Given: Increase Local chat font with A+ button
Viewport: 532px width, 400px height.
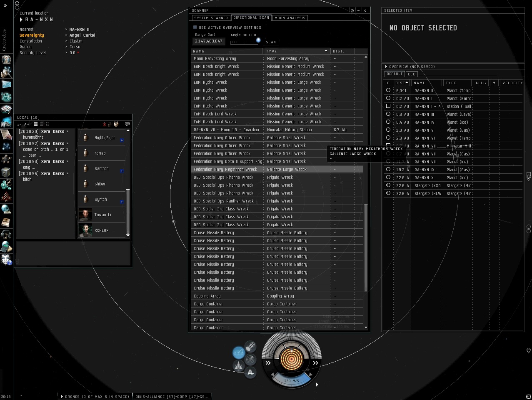Looking at the screenshot, I should (x=26, y=125).
